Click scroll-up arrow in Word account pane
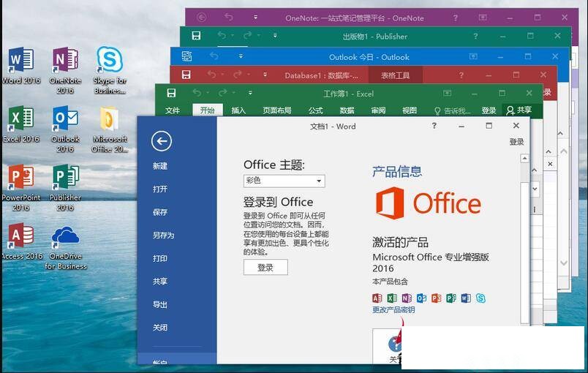Screen dimensions: 588x373 [524, 158]
